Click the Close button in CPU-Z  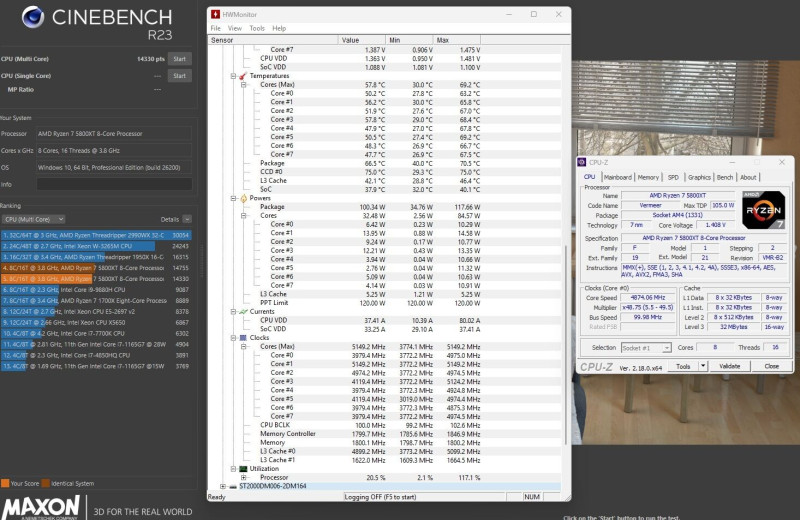(x=771, y=366)
